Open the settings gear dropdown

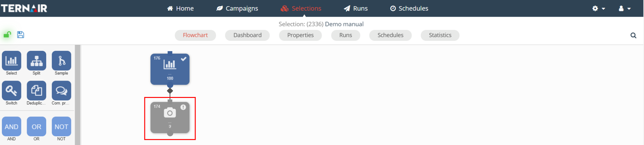[x=598, y=8]
